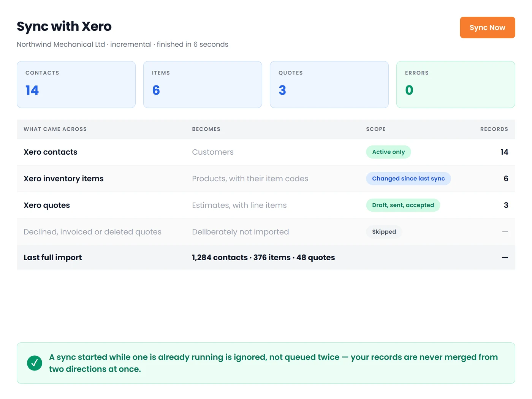Viewport: 532px width, 399px height.
Task: Click the 'Records' column header
Action: tap(494, 129)
